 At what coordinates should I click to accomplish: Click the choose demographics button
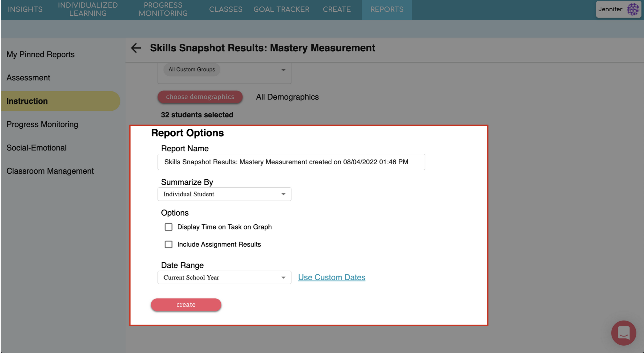point(200,97)
